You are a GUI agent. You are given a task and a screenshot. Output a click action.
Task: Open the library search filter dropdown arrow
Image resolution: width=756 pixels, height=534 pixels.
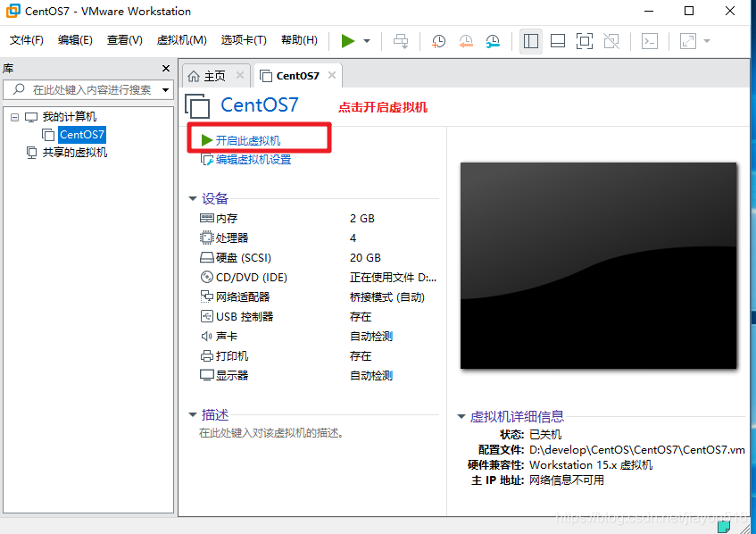(165, 89)
